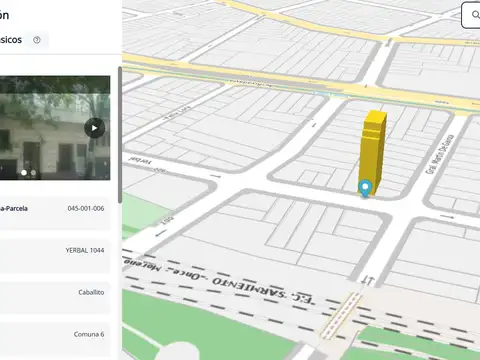Click the Caballito neighborhood value
Image resolution: width=480 pixels, height=360 pixels.
pyautogui.click(x=91, y=292)
